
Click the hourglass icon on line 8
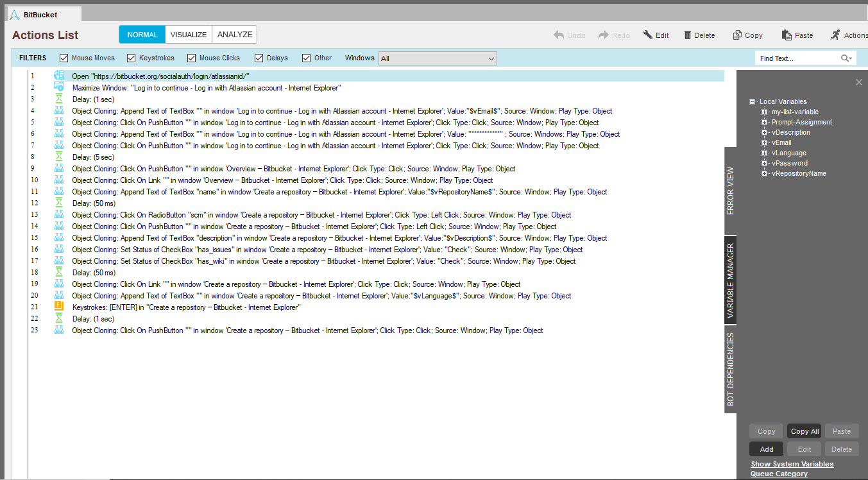click(x=59, y=157)
